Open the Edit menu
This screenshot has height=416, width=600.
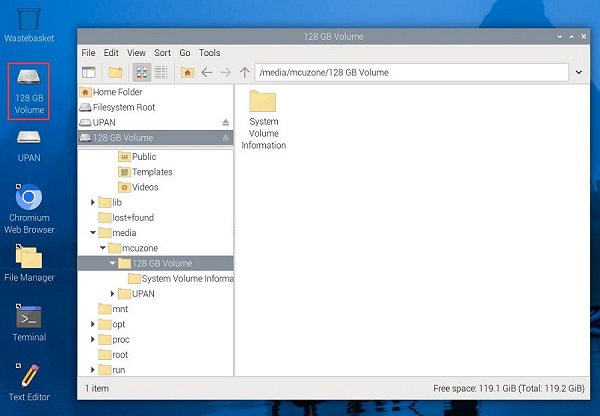(111, 53)
